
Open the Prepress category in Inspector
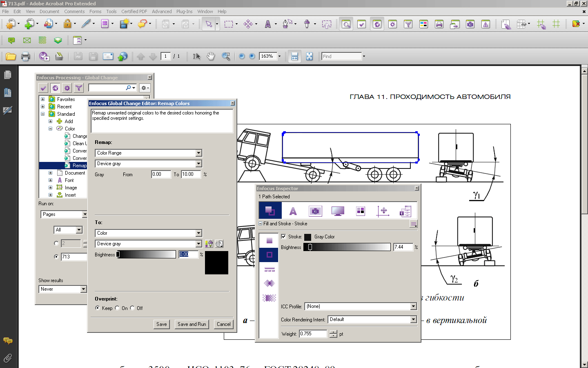tap(338, 211)
